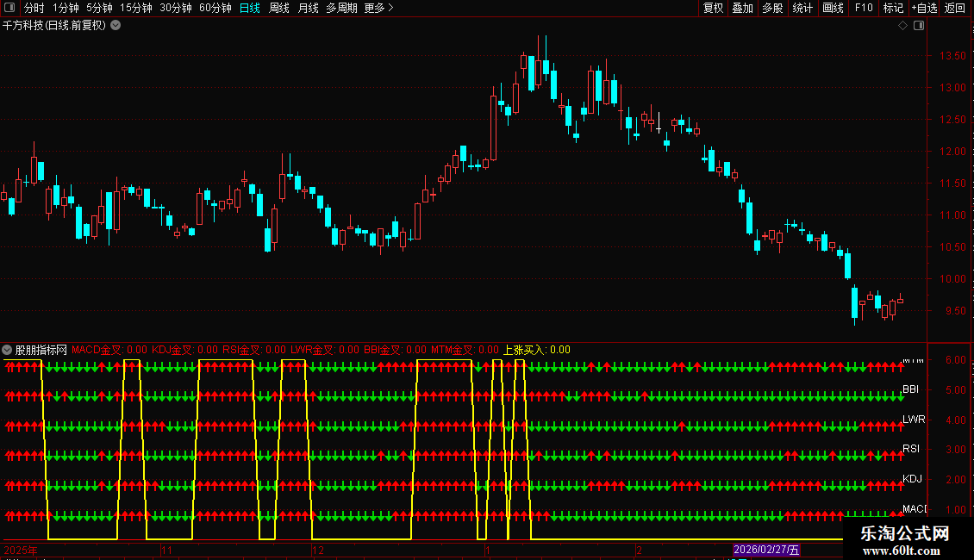974x560 pixels.
Task: Click the RSI row label
Action: 911,449
